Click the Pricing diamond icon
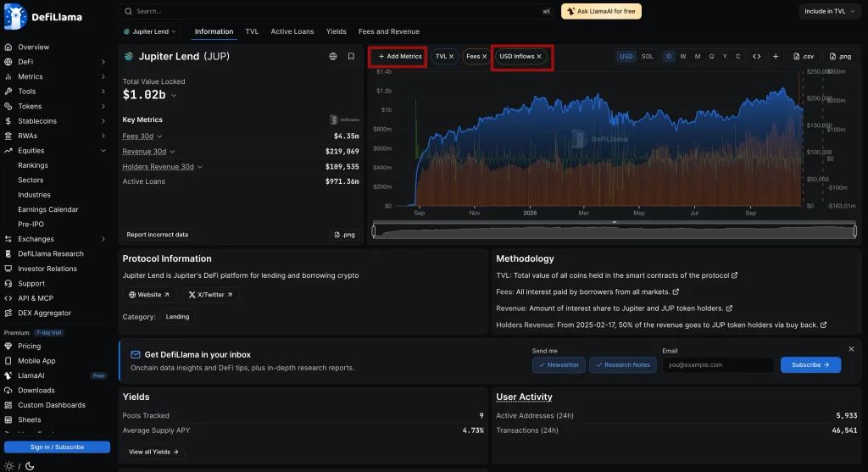This screenshot has height=472, width=868. click(8, 346)
